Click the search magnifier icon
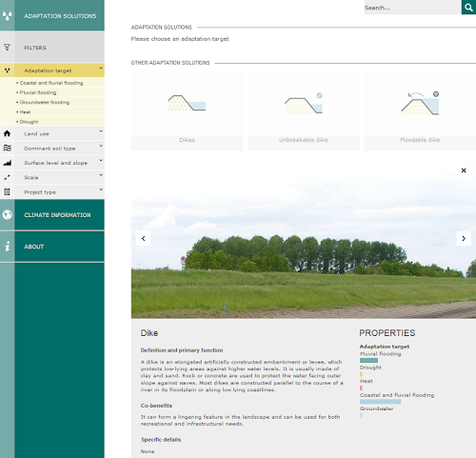 [468, 7]
